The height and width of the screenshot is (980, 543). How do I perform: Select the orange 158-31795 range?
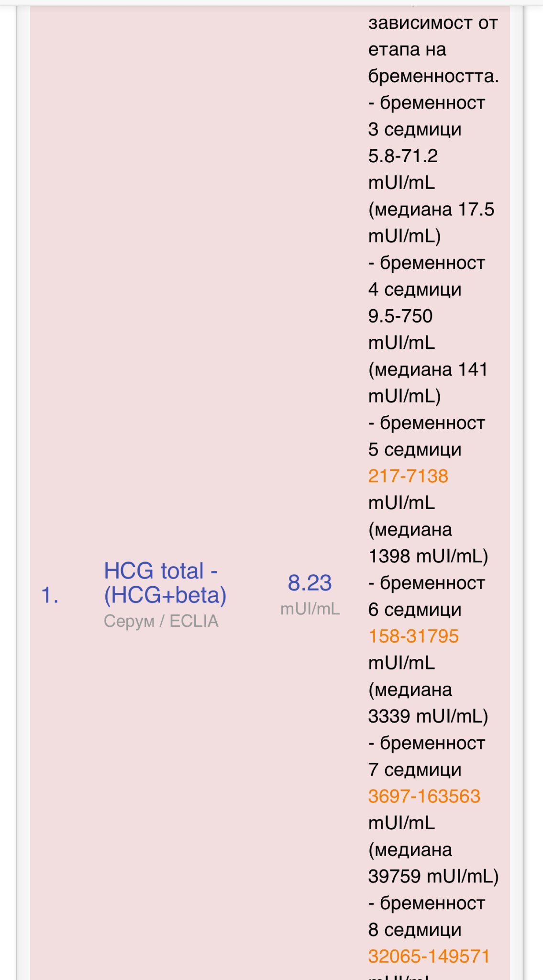click(x=413, y=636)
